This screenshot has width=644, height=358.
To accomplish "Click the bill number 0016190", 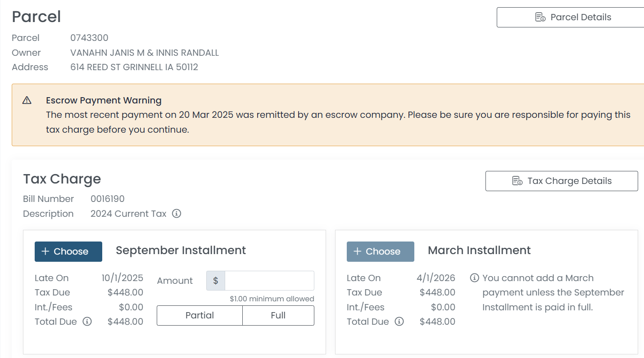I will [x=107, y=199].
